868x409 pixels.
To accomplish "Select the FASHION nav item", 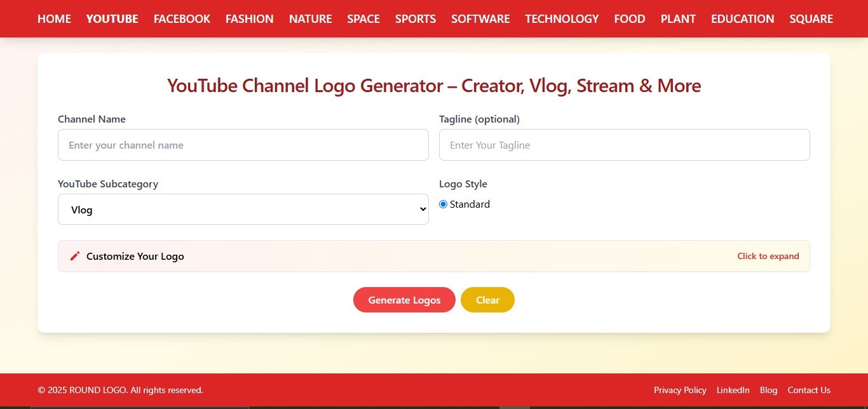I will 250,19.
